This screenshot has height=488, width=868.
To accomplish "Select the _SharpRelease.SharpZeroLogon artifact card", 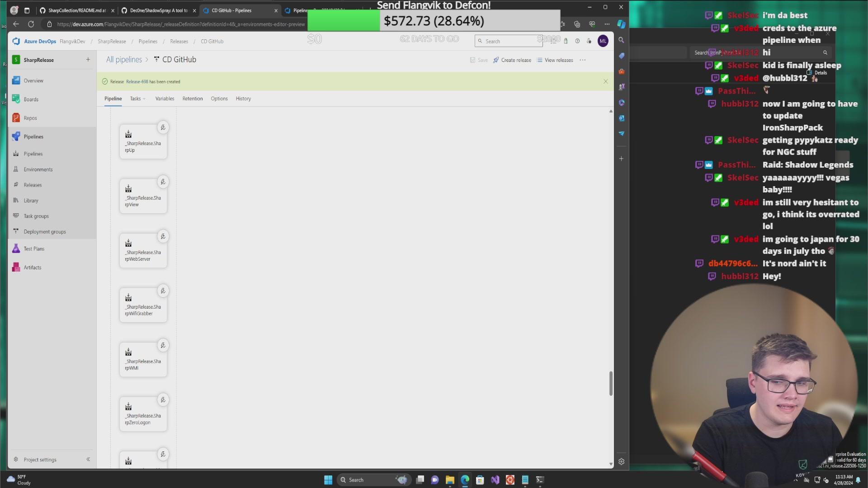I will click(143, 414).
